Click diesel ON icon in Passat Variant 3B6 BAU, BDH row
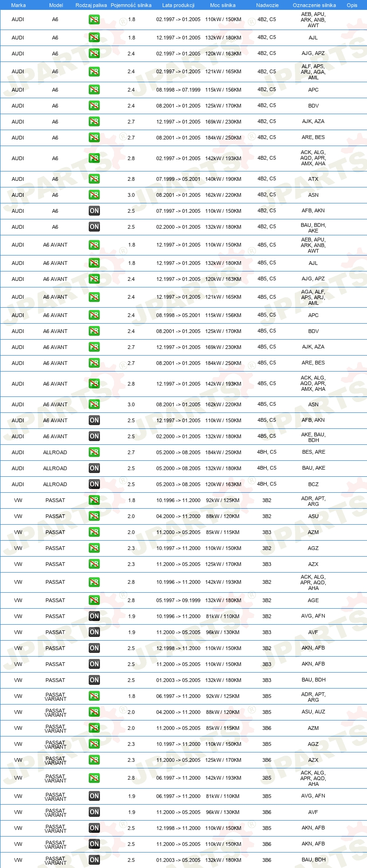367x868 pixels. pos(94,860)
